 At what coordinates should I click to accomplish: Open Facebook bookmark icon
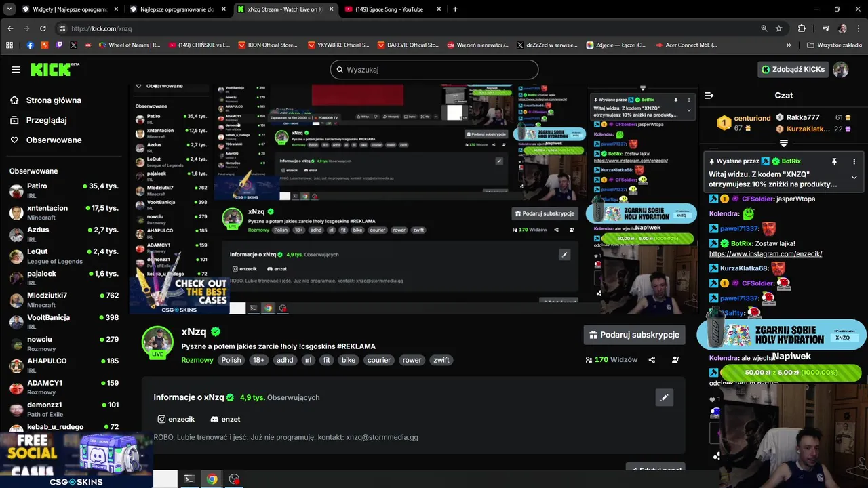point(30,45)
